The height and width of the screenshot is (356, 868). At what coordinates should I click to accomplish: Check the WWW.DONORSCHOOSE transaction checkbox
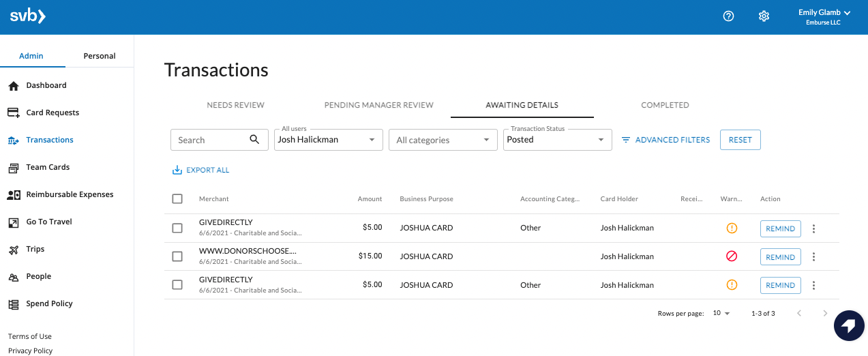(177, 256)
